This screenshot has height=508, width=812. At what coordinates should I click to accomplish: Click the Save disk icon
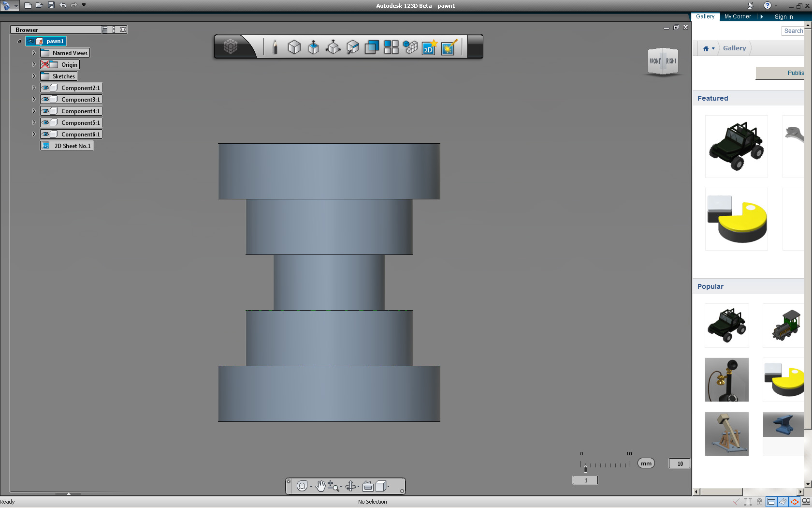(x=51, y=5)
